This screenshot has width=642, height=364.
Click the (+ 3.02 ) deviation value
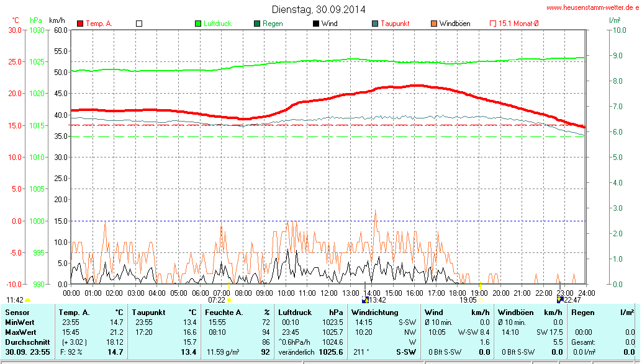(x=74, y=342)
